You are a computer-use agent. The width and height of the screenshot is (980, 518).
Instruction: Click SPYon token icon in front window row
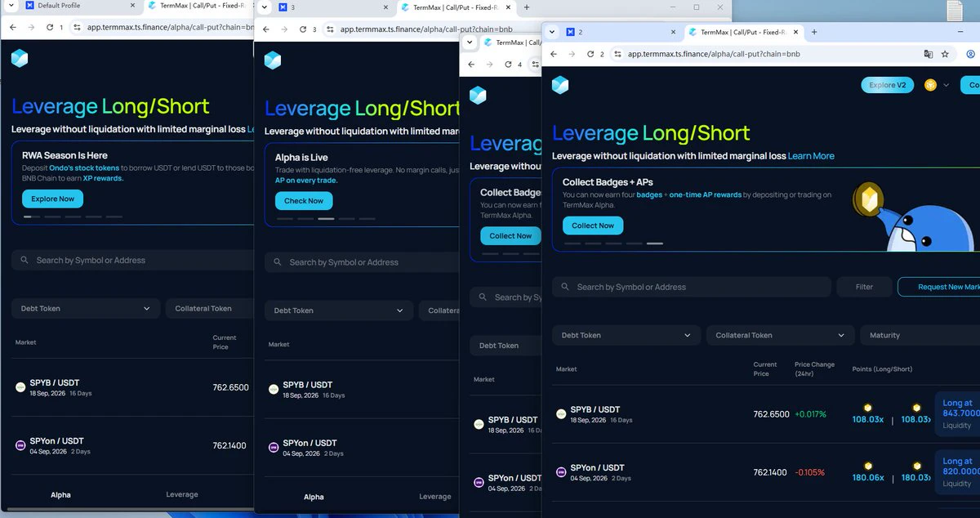pos(561,472)
